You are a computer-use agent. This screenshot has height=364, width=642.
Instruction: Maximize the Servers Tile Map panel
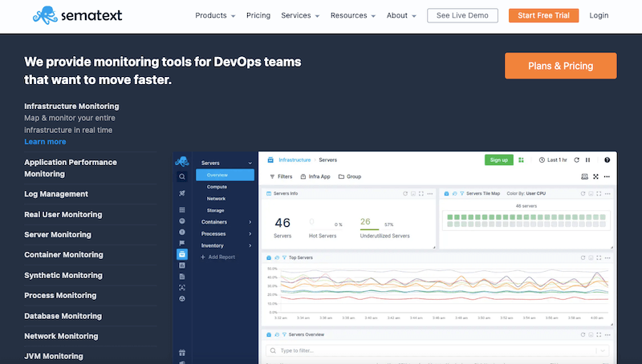click(599, 193)
